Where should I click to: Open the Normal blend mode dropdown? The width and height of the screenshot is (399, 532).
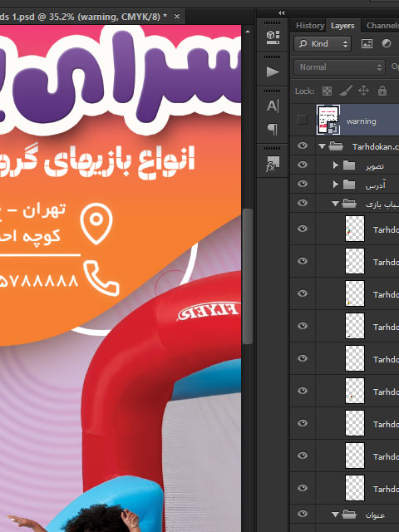tap(340, 67)
